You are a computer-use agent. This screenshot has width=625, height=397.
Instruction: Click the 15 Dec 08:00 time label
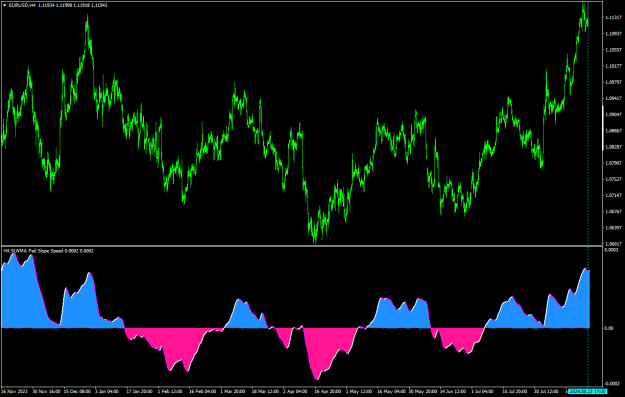77,391
